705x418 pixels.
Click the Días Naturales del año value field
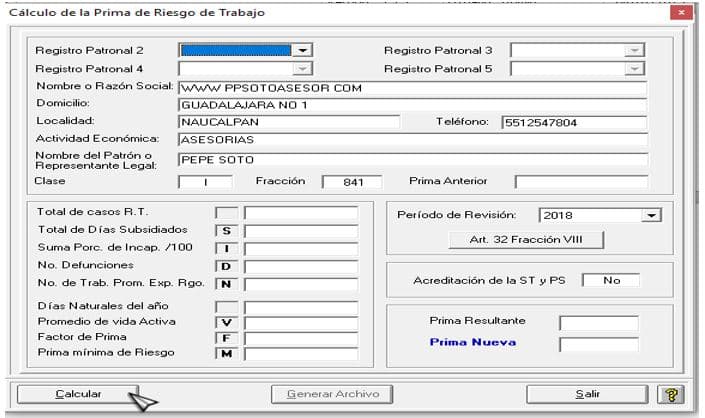tap(301, 307)
